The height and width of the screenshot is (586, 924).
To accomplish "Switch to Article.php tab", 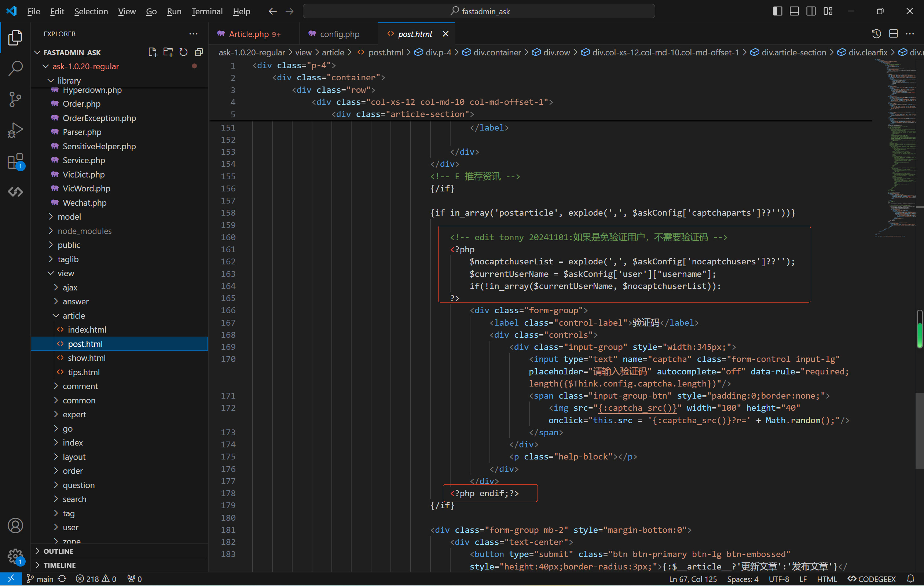I will point(254,34).
